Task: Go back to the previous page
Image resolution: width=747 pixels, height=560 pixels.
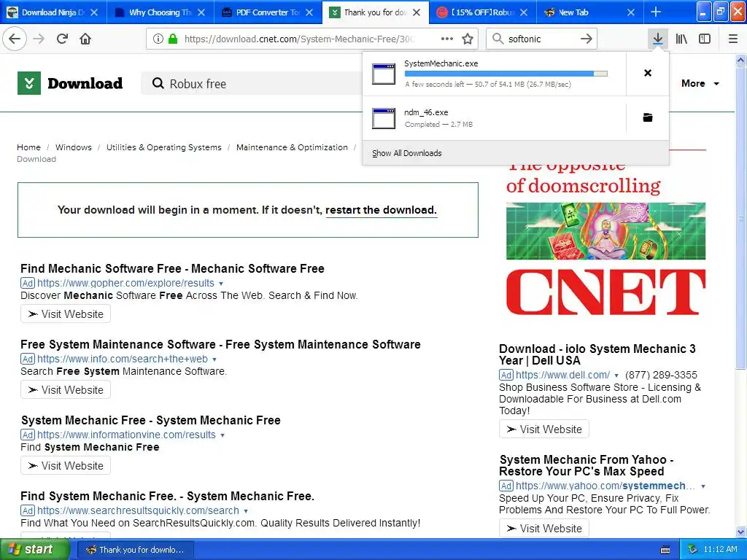Action: coord(15,39)
